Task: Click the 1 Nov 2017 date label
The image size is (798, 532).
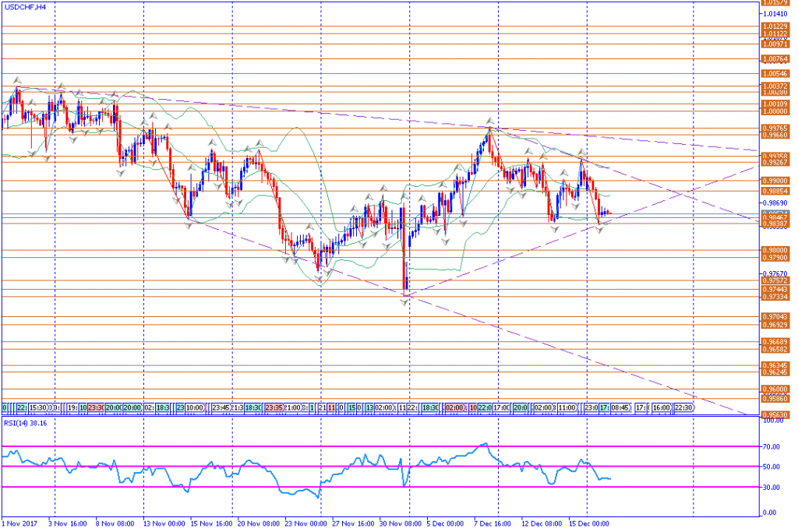Action: 19,523
